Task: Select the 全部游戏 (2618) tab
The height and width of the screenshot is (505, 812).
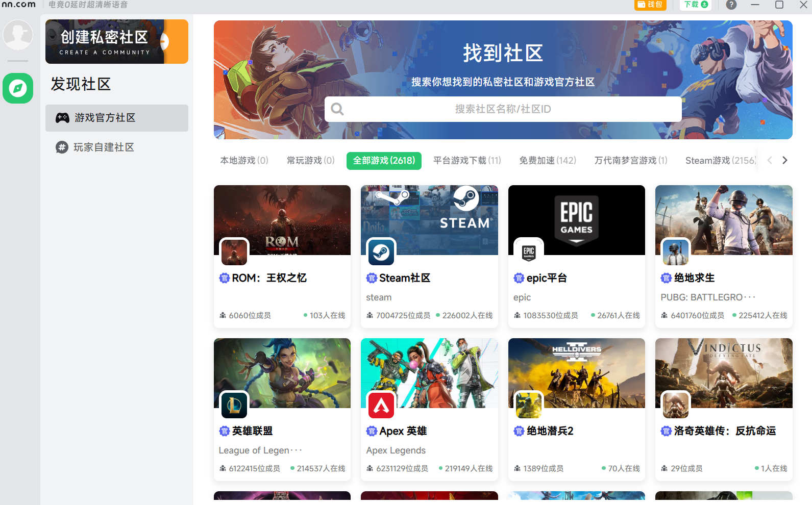Action: tap(384, 161)
